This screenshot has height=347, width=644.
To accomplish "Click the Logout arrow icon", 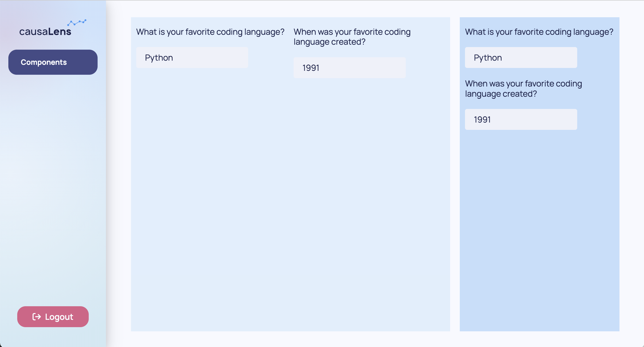I will click(x=37, y=317).
